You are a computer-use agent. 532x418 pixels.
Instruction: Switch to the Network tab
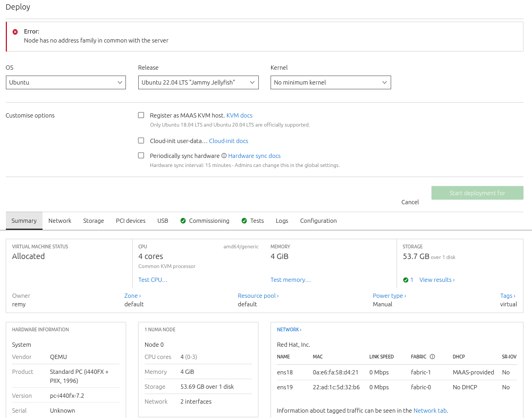60,221
